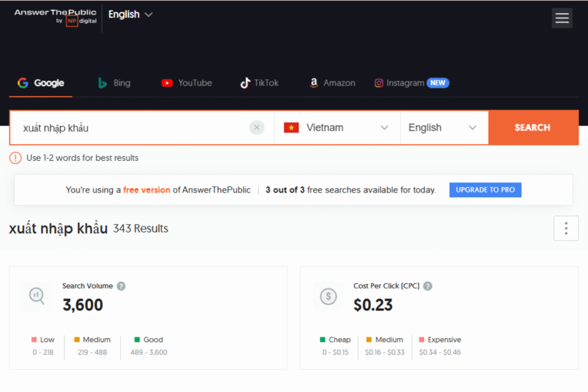This screenshot has width=588, height=392.
Task: Select the Amazon tab
Action: (x=332, y=83)
